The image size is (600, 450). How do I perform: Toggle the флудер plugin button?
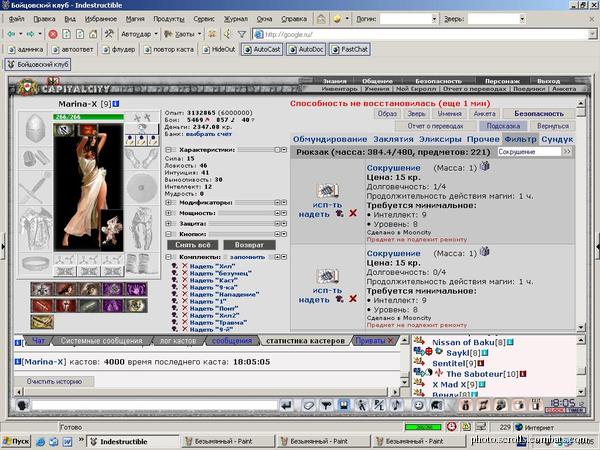(x=119, y=49)
